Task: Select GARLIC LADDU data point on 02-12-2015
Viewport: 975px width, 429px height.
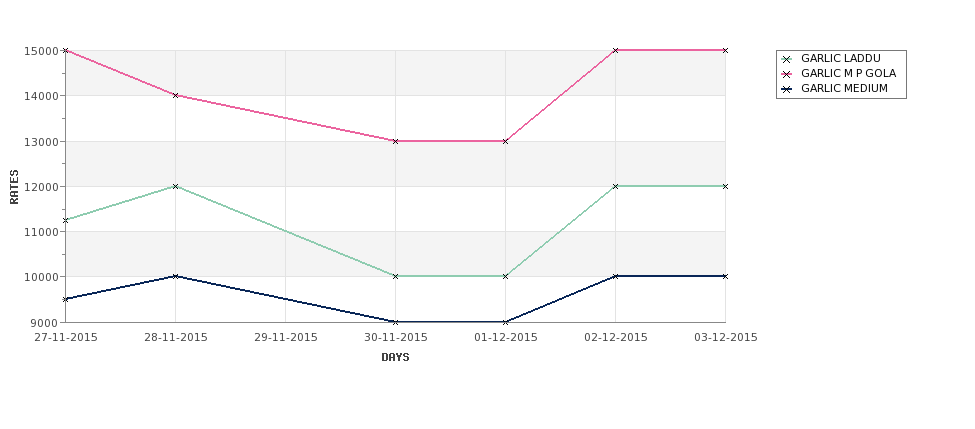Action: 616,187
